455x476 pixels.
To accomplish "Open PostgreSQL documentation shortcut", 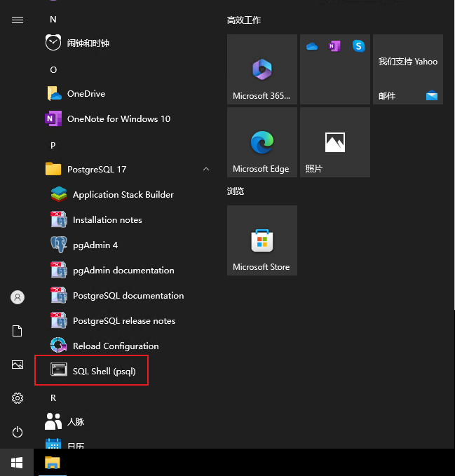I will tap(128, 295).
